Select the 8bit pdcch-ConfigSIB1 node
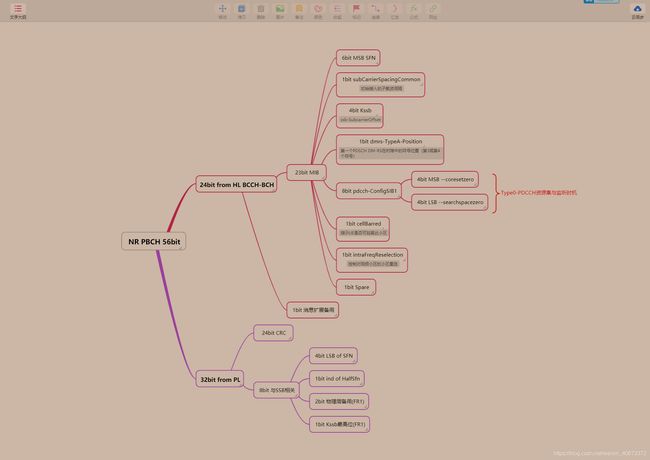The width and height of the screenshot is (650, 460). [x=369, y=191]
